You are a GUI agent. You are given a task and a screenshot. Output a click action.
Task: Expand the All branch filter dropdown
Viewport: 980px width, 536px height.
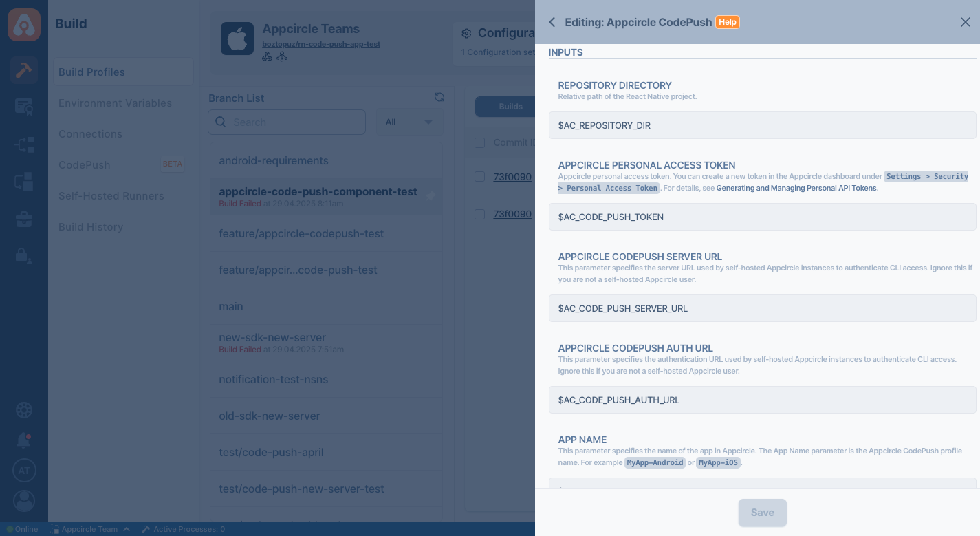click(x=409, y=122)
